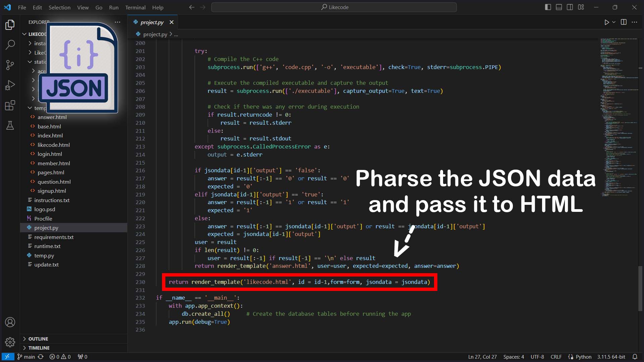Click Ln 27, Col 27 position
Screen dimensions: 644x362
click(482, 357)
